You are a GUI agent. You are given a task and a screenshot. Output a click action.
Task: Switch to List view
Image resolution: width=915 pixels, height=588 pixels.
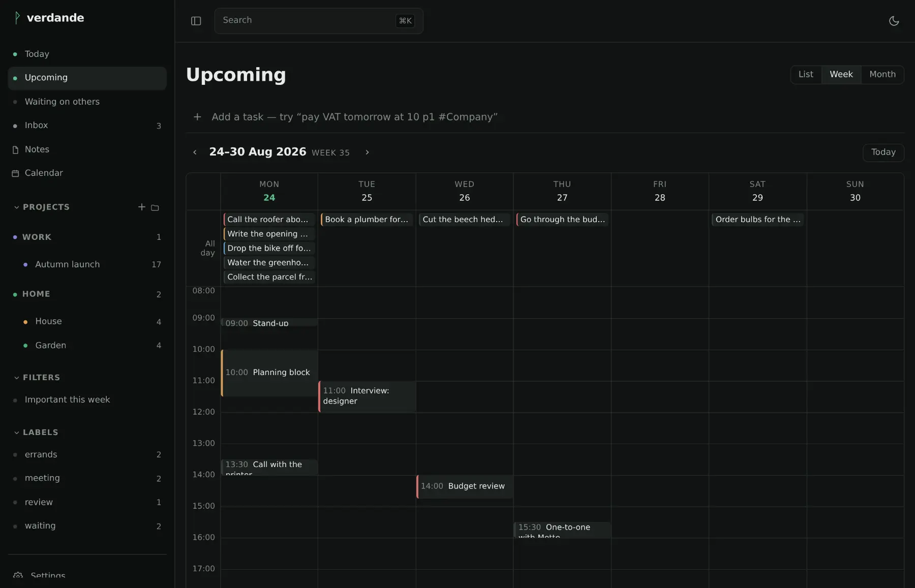[x=806, y=75]
